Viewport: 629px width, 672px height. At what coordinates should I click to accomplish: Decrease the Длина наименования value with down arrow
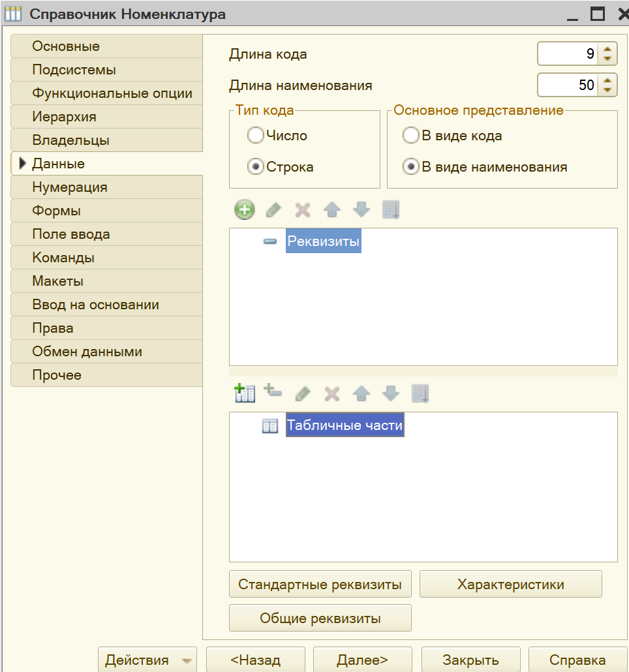pos(607,90)
